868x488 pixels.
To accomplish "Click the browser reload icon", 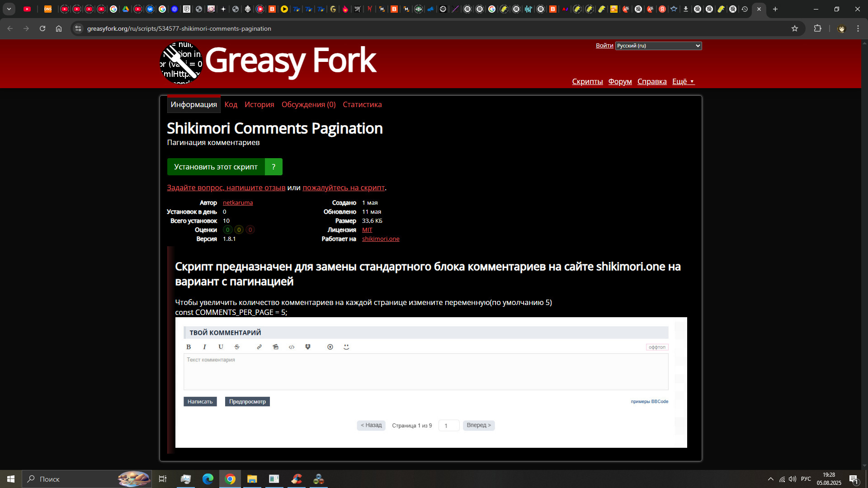I will [42, 28].
